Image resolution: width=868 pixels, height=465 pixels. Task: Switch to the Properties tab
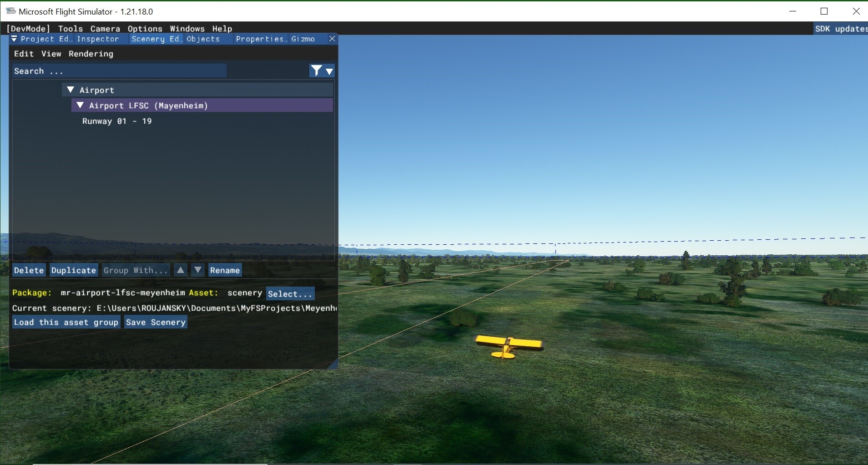pos(261,39)
